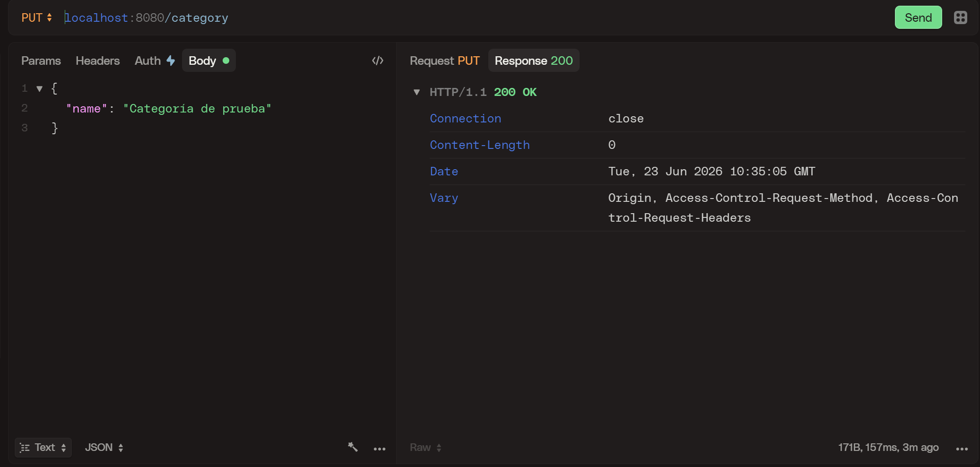Image resolution: width=980 pixels, height=467 pixels.
Task: Click line number 2 in the editor
Action: [x=25, y=108]
